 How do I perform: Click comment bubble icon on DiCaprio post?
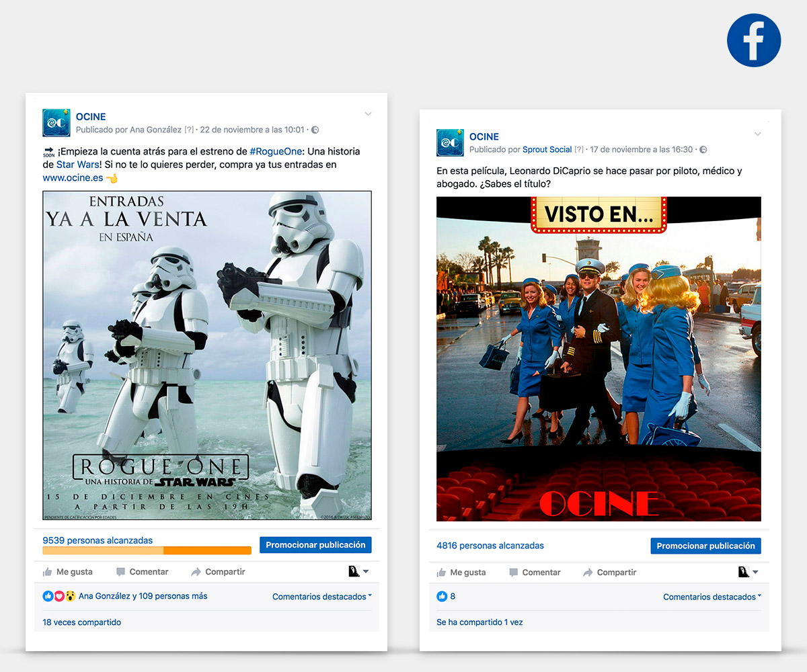click(513, 573)
